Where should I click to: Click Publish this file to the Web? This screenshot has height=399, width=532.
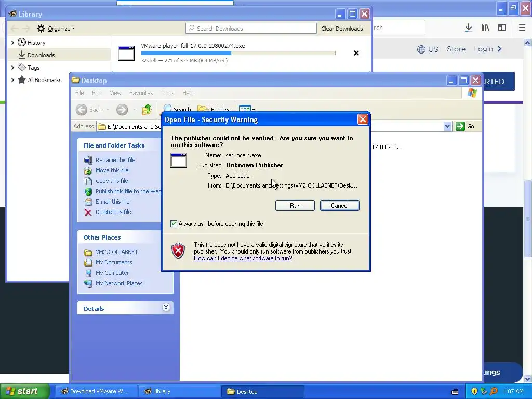point(128,191)
